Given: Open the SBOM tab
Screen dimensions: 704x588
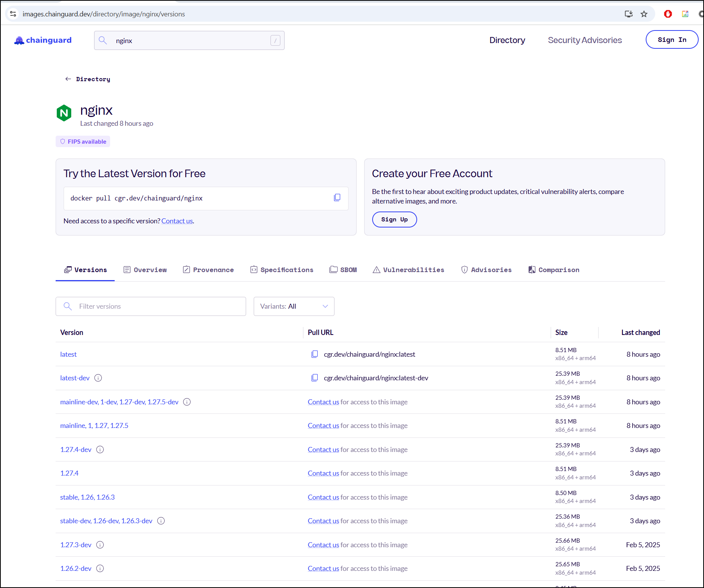Looking at the screenshot, I should [343, 270].
